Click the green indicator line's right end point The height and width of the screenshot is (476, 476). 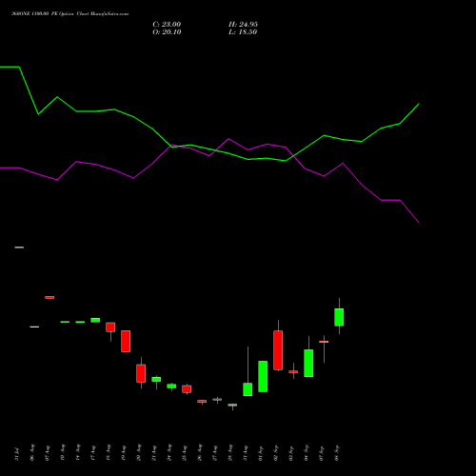coord(419,104)
